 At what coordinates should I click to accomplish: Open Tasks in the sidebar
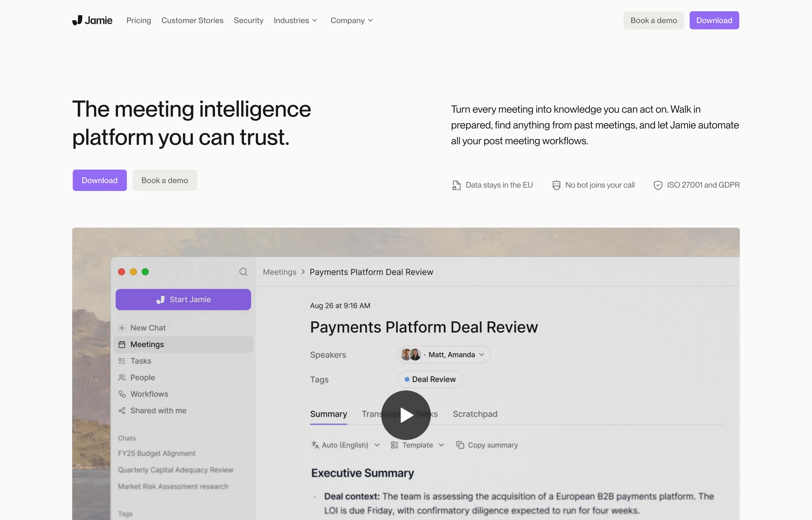(183, 361)
